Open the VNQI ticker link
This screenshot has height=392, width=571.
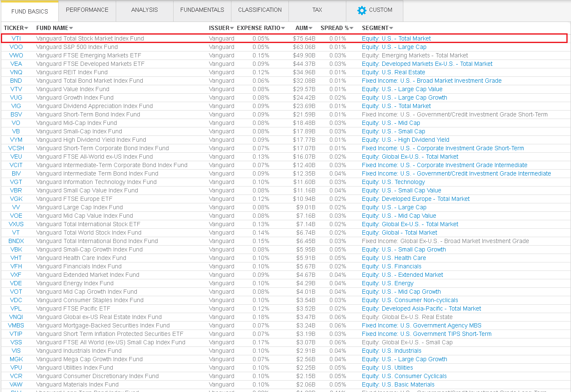tap(16, 317)
